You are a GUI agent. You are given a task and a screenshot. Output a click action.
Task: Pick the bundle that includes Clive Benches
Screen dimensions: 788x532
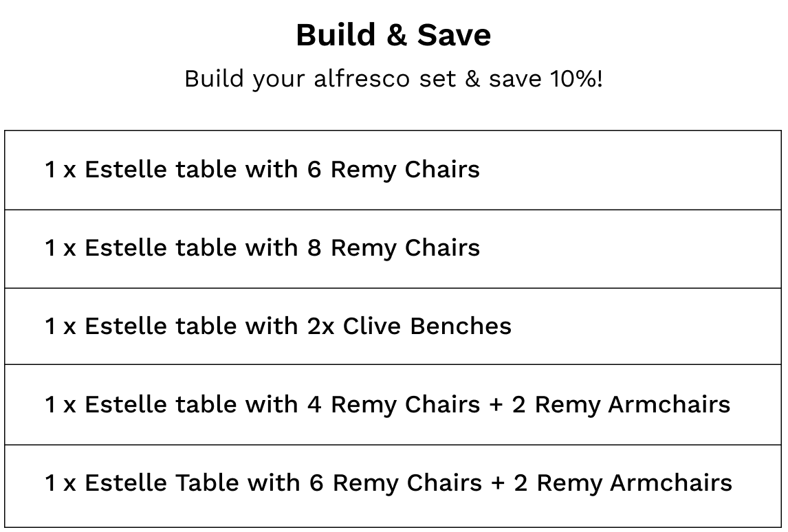(393, 326)
